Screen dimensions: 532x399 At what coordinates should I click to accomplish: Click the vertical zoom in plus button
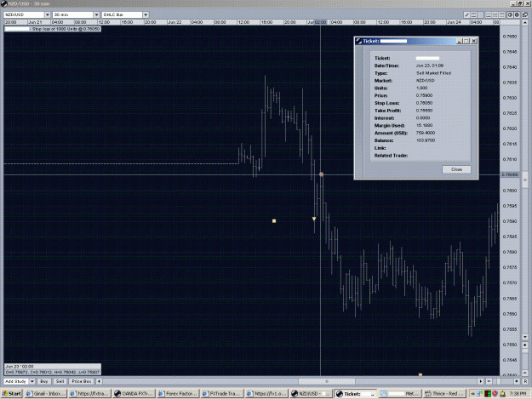(x=525, y=345)
